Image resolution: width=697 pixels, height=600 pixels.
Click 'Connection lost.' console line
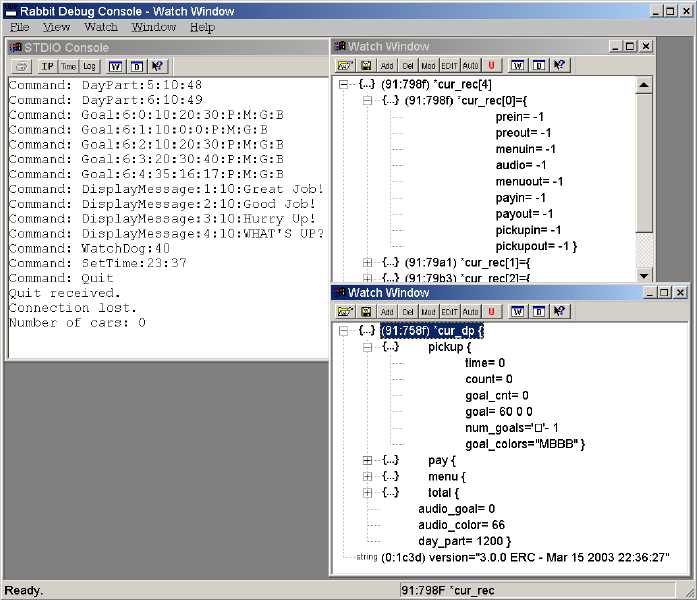[73, 308]
